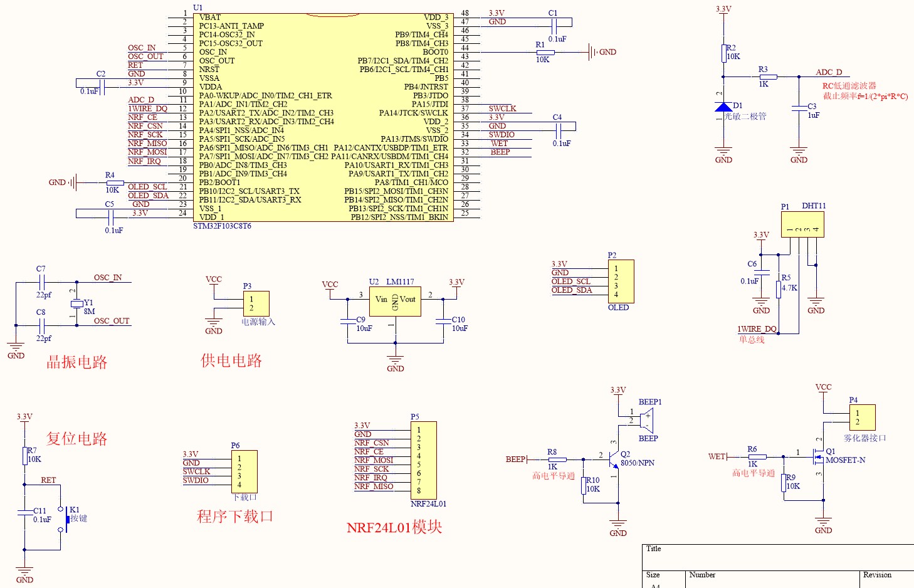
Task: Click resistor R7 10K in reset circuit
Action: 24,456
